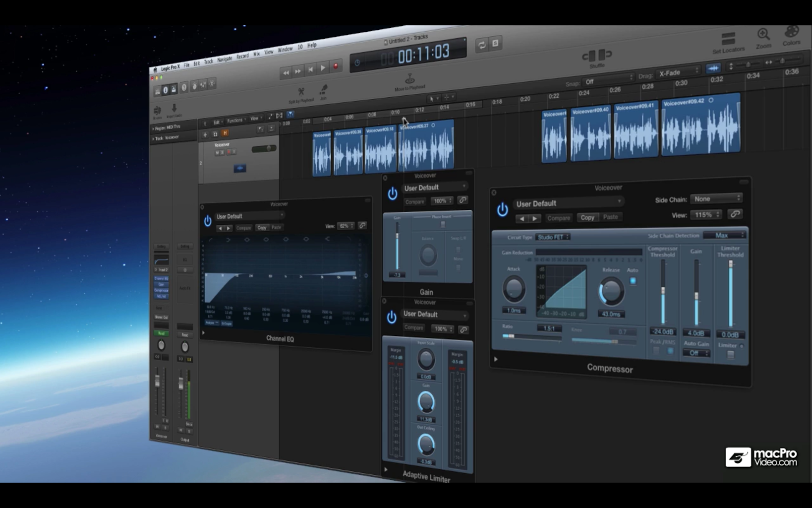Click the Shuffle toolbar icon
The height and width of the screenshot is (508, 812).
tap(597, 55)
